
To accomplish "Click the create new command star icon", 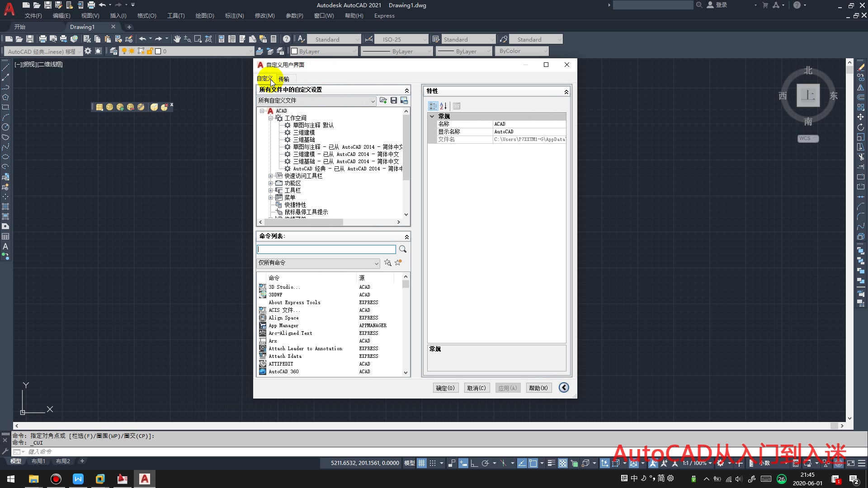I will (398, 263).
